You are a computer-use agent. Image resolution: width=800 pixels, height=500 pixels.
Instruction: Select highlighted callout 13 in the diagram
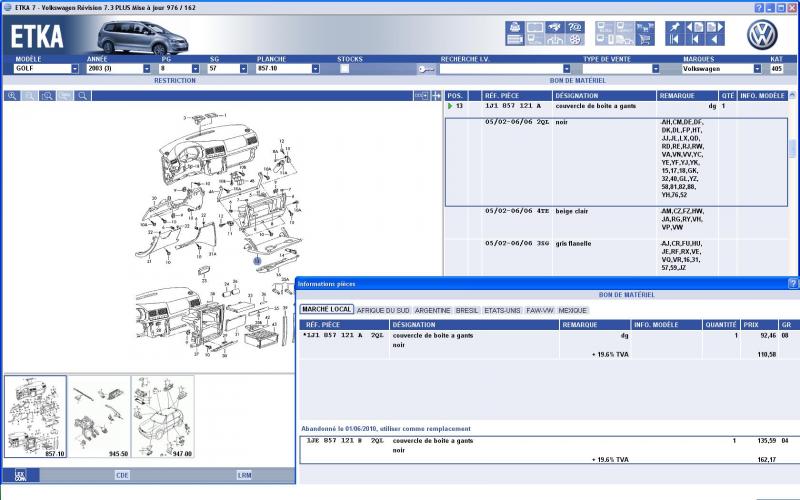257,261
